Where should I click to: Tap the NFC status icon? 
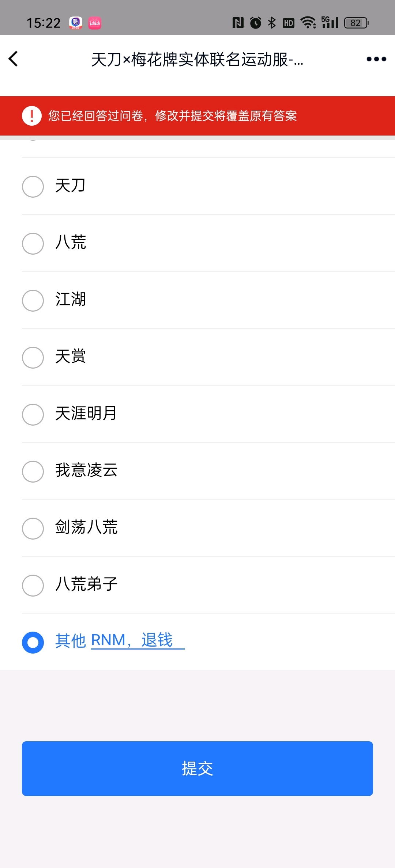238,23
